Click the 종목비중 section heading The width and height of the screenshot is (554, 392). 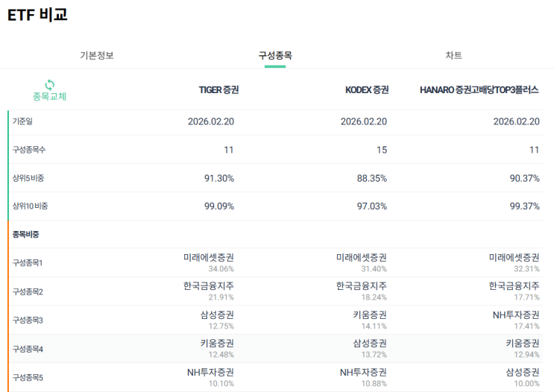coord(26,235)
